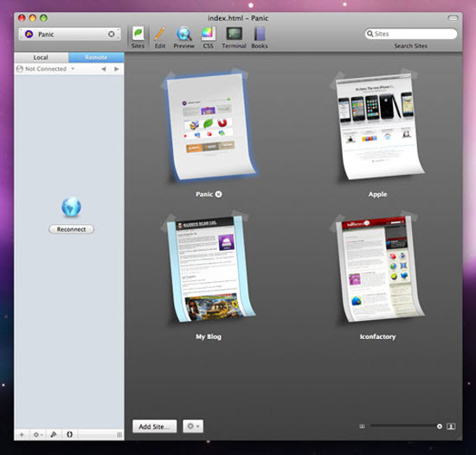Open the Not Connected path dropdown
Screen dimensions: 476x455
tap(46, 69)
